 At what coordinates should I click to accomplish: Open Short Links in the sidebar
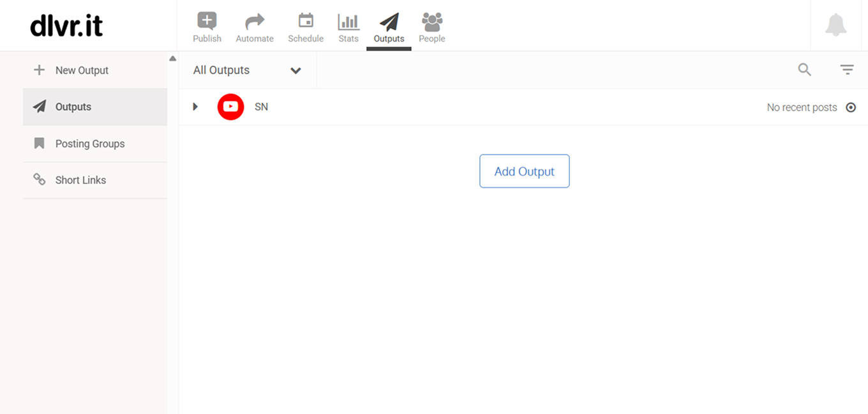[80, 180]
